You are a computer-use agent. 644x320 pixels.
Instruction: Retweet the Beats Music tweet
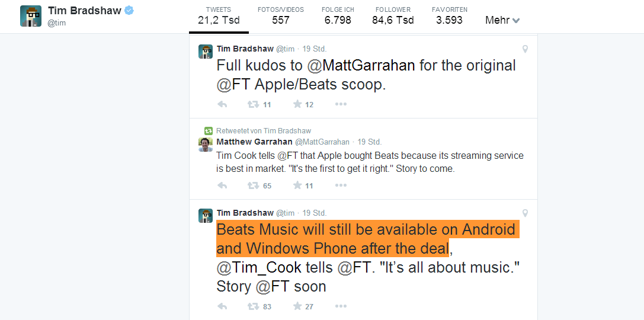[253, 306]
